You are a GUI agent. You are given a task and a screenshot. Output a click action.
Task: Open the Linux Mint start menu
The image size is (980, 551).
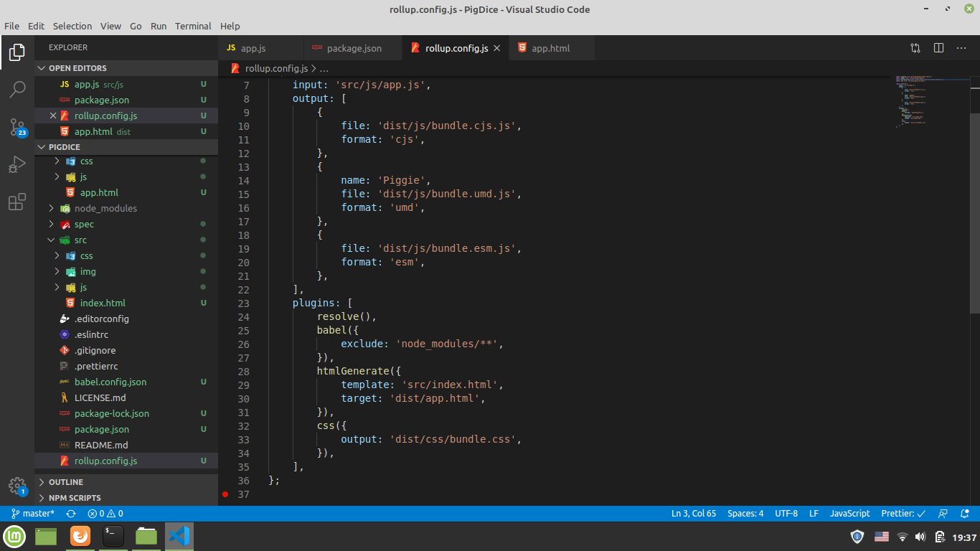15,536
